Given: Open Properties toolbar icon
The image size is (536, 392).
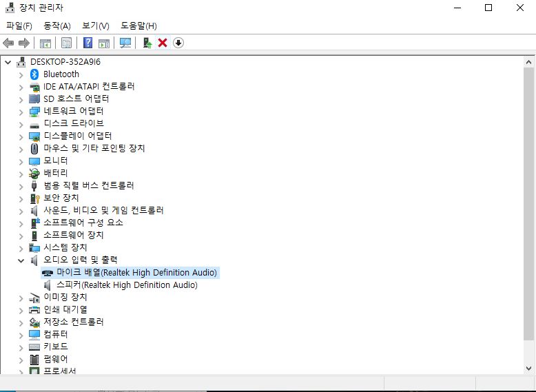Looking at the screenshot, I should [x=66, y=43].
